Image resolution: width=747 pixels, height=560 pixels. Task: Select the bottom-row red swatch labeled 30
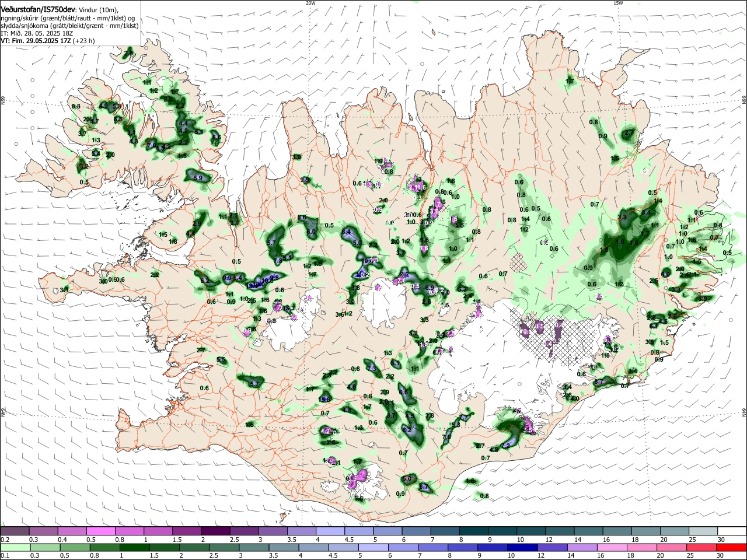(730, 547)
